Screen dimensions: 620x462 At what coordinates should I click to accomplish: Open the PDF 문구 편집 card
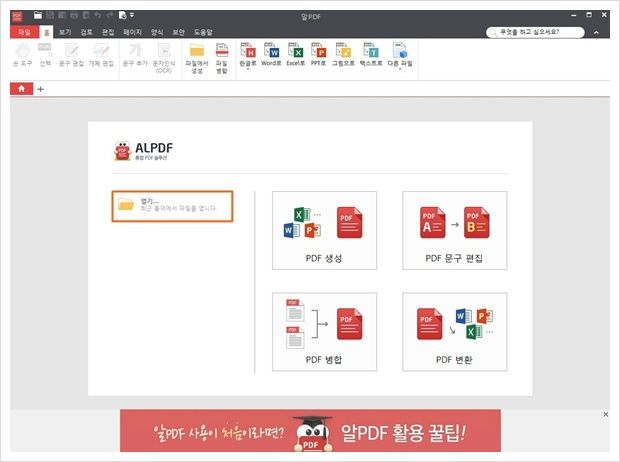click(x=454, y=231)
